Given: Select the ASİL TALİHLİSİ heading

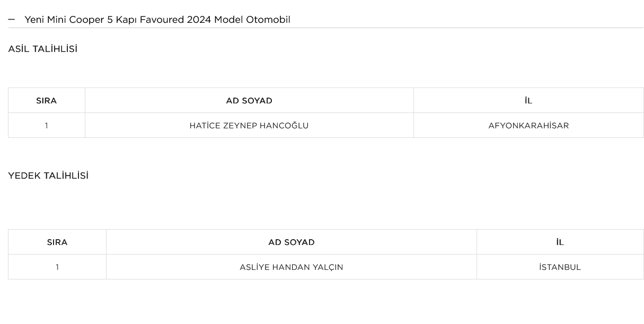Looking at the screenshot, I should tap(42, 49).
